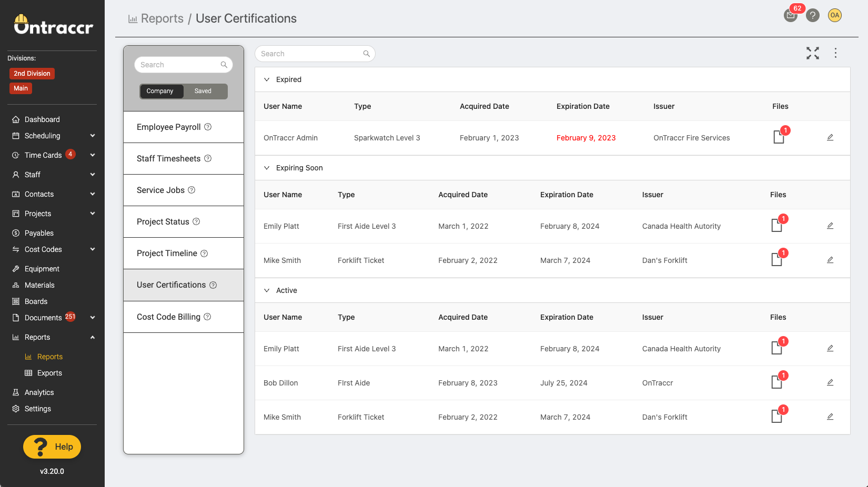Toggle fullscreen for the report table
This screenshot has width=868, height=487.
click(813, 53)
